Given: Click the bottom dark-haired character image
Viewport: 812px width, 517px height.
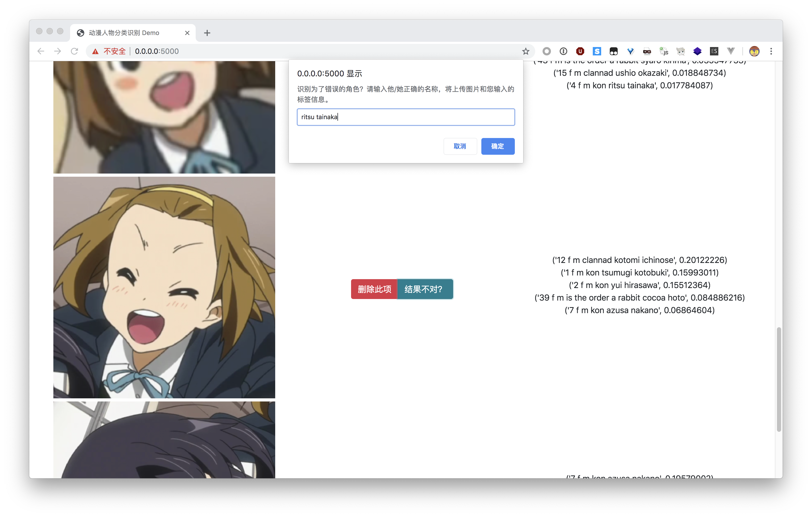Looking at the screenshot, I should pos(164,439).
